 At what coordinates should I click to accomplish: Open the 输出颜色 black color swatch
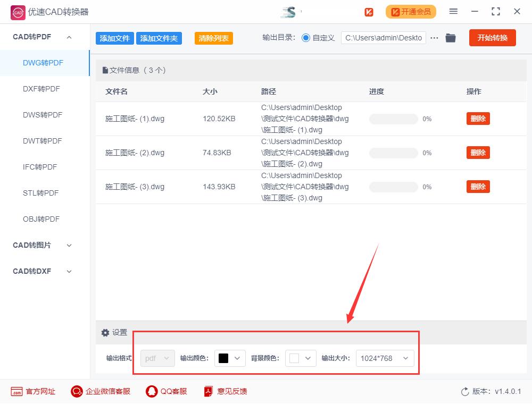229,358
